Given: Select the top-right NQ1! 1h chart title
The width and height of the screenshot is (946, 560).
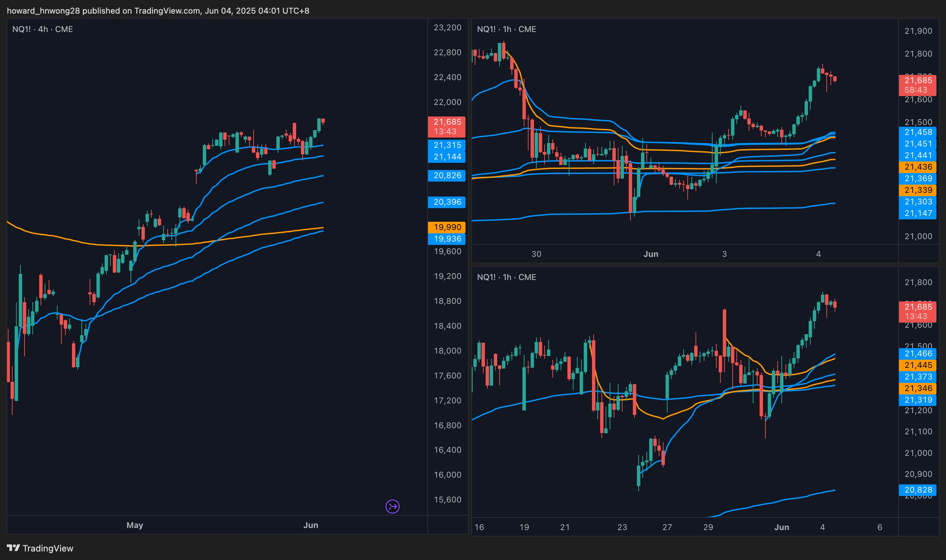Looking at the screenshot, I should click(x=506, y=29).
